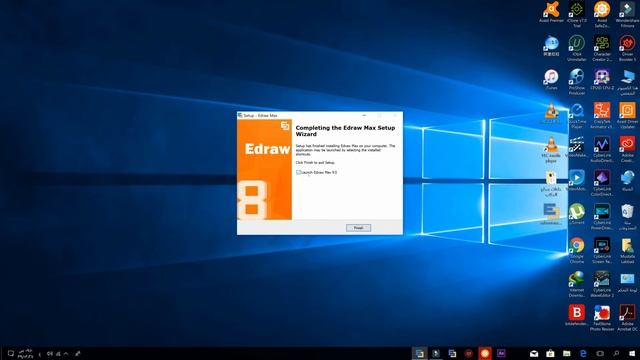Open Mail app from taskbar
This screenshot has width=640, height=360.
point(534,353)
